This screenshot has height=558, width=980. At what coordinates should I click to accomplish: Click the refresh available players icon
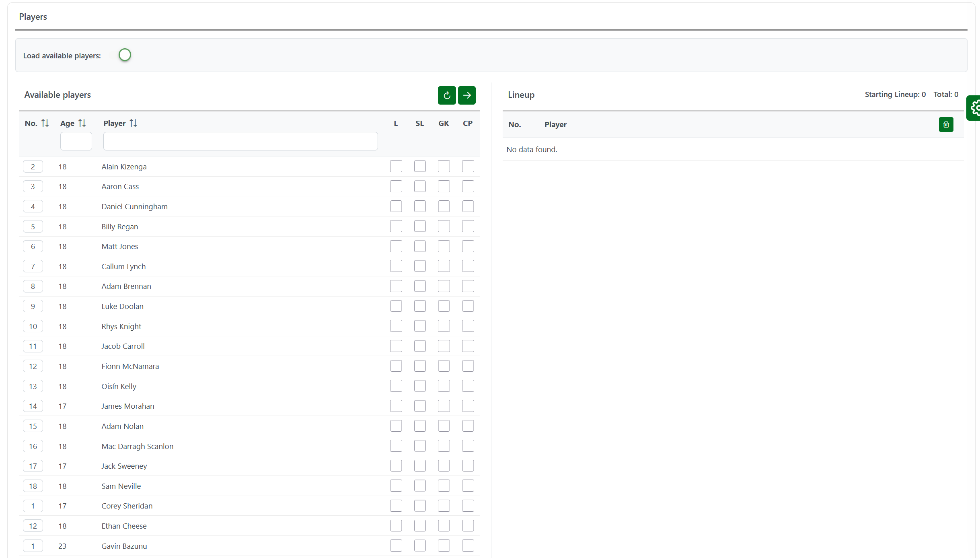click(x=446, y=95)
